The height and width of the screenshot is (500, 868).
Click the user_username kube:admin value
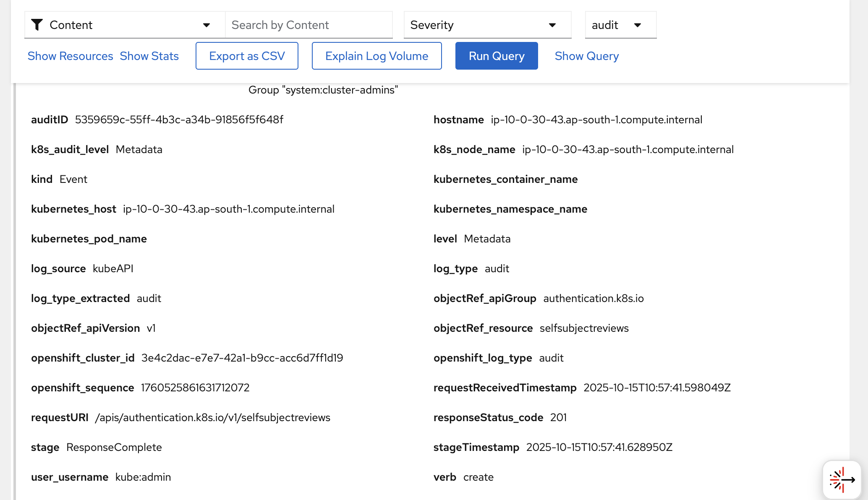tap(143, 477)
